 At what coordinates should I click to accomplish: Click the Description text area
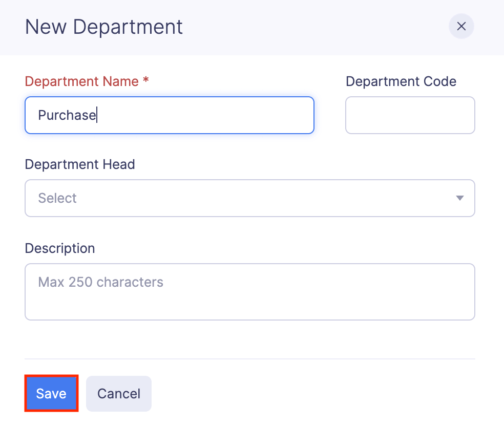pyautogui.click(x=250, y=292)
